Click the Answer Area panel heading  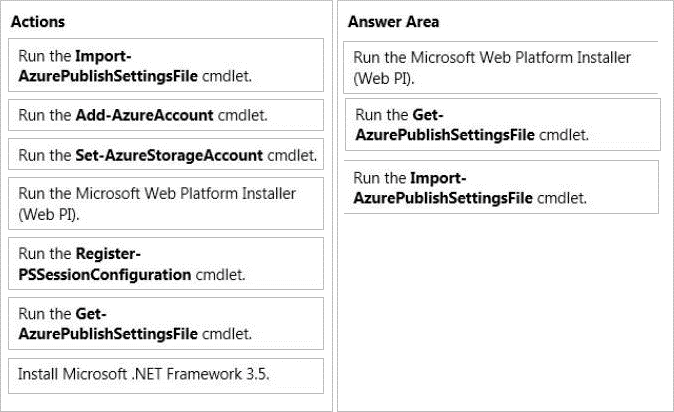(393, 22)
